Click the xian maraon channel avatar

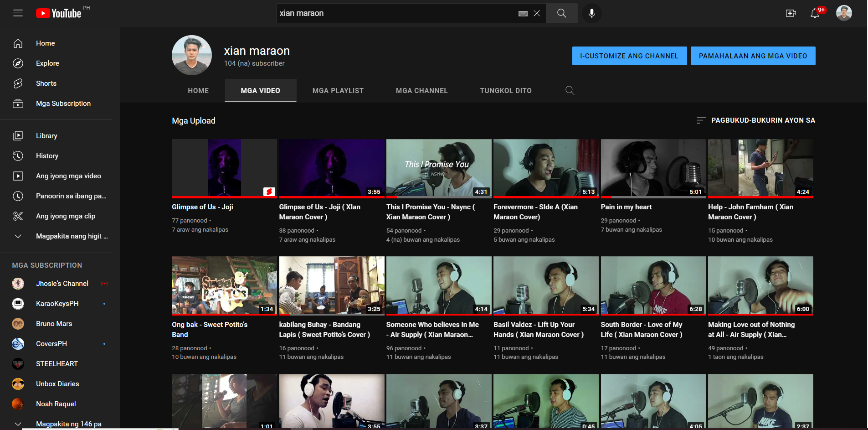[x=192, y=55]
